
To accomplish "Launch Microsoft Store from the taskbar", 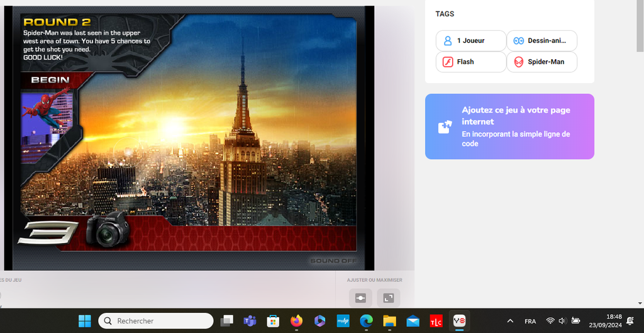I will tap(273, 321).
